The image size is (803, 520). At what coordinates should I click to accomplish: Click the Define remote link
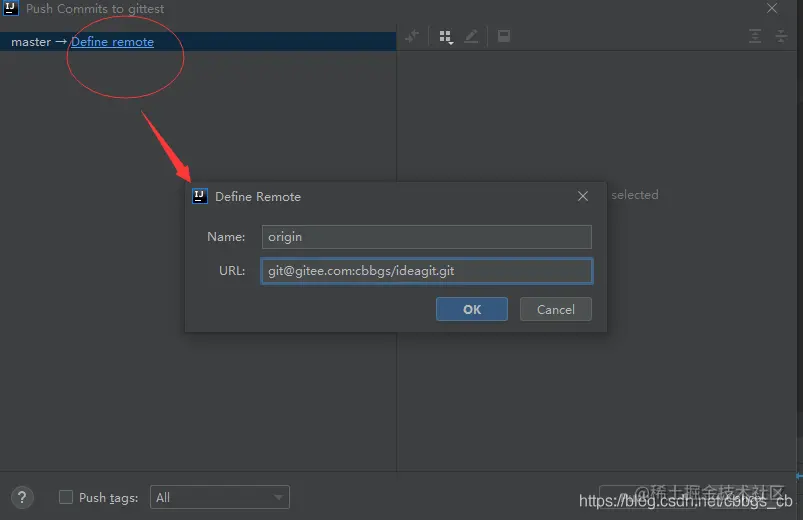tap(112, 42)
